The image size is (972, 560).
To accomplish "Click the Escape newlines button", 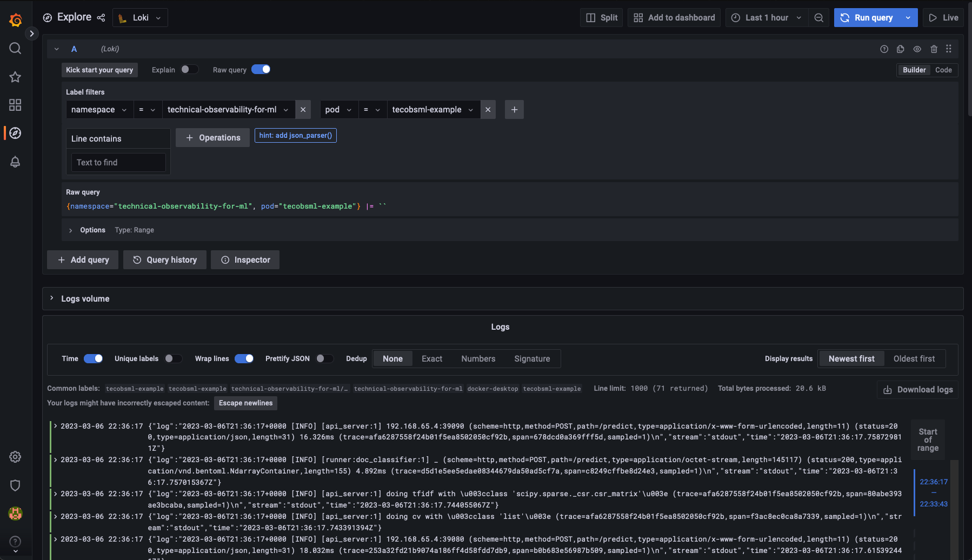I will tap(245, 403).
